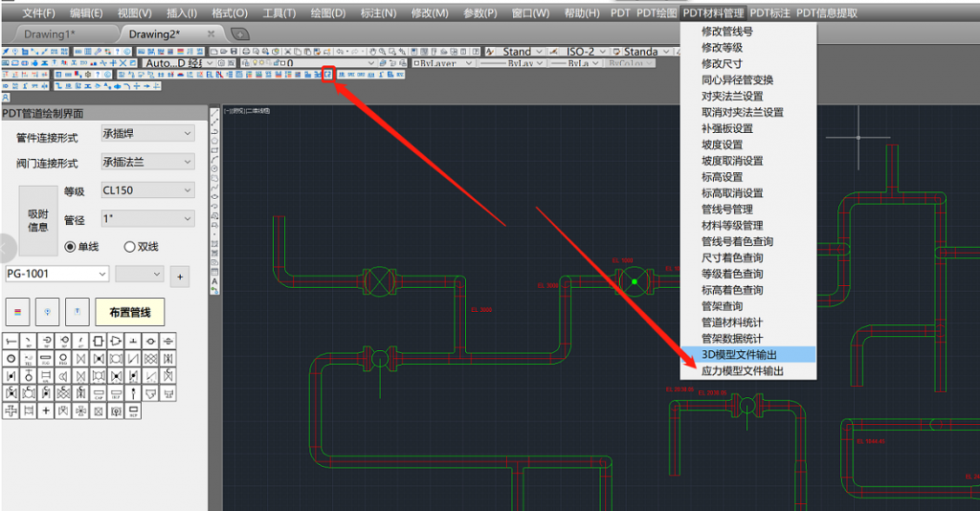Open the PG-1001 line number dropdown

pyautogui.click(x=56, y=274)
